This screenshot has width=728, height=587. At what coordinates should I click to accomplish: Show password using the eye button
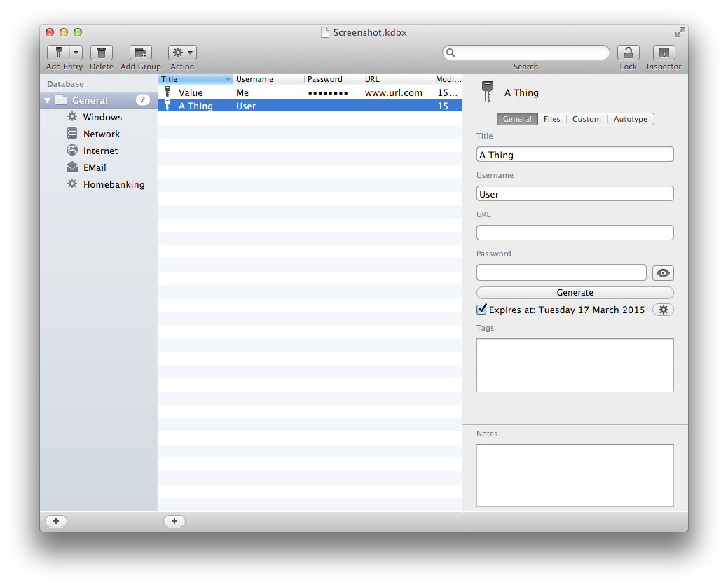coord(663,273)
